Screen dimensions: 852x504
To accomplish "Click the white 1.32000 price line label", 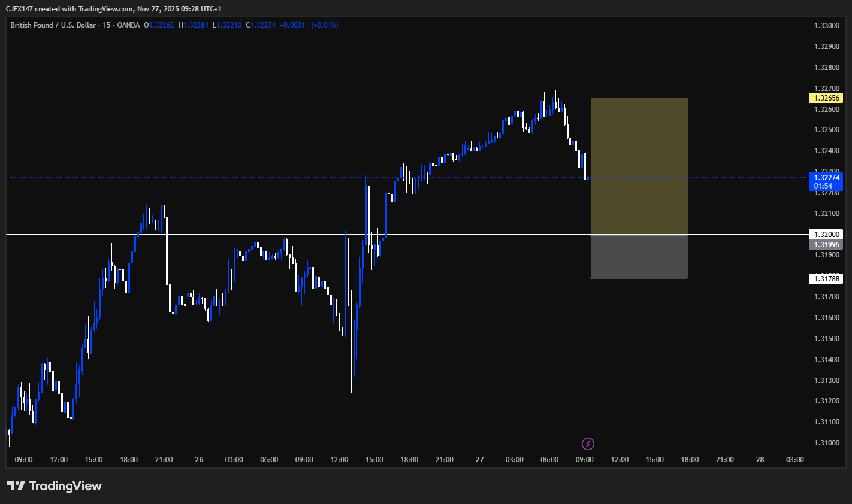I will click(827, 234).
